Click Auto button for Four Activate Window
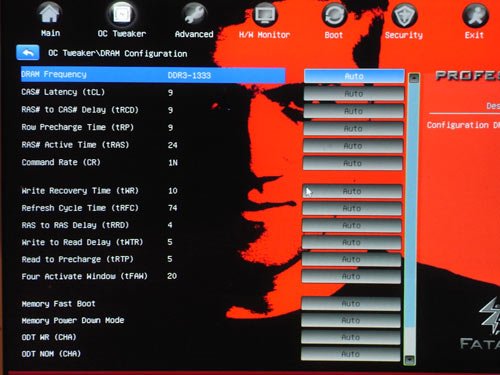Viewport: 500px width, 375px height. point(351,276)
